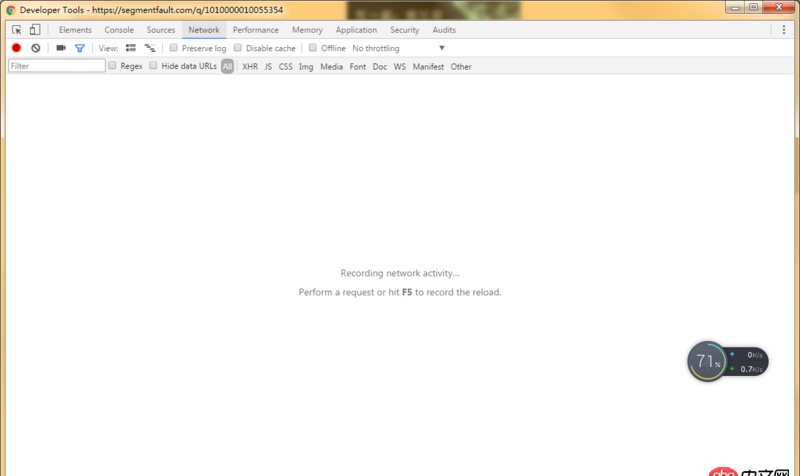Image resolution: width=800 pixels, height=476 pixels.
Task: Filter requests by Manifest
Action: (428, 66)
